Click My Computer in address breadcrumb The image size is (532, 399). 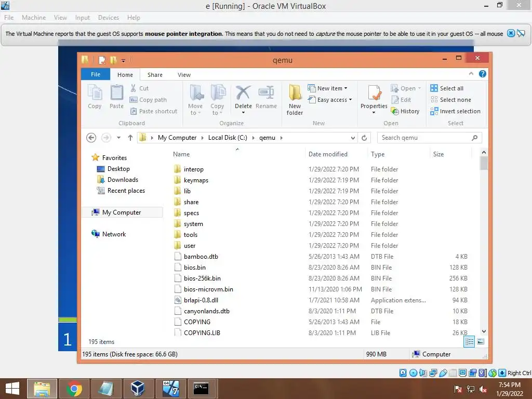177,137
